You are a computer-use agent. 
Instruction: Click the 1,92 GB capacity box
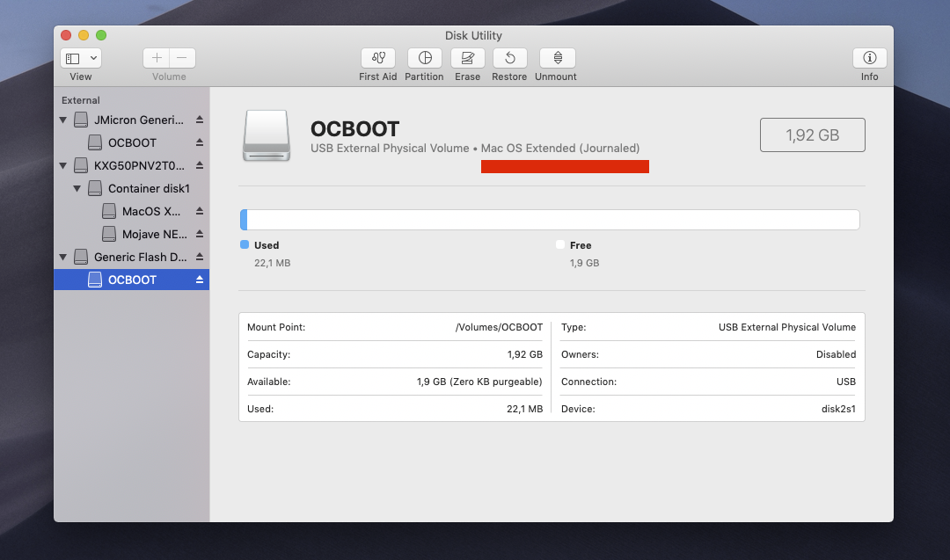tap(813, 135)
